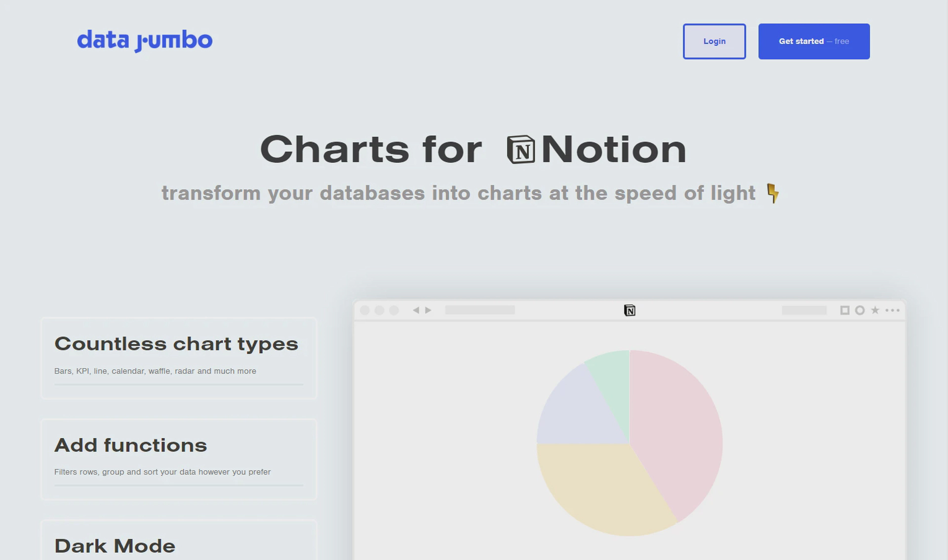This screenshot has height=560, width=948.
Task: Click the mock browser address bar
Action: pyautogui.click(x=480, y=310)
